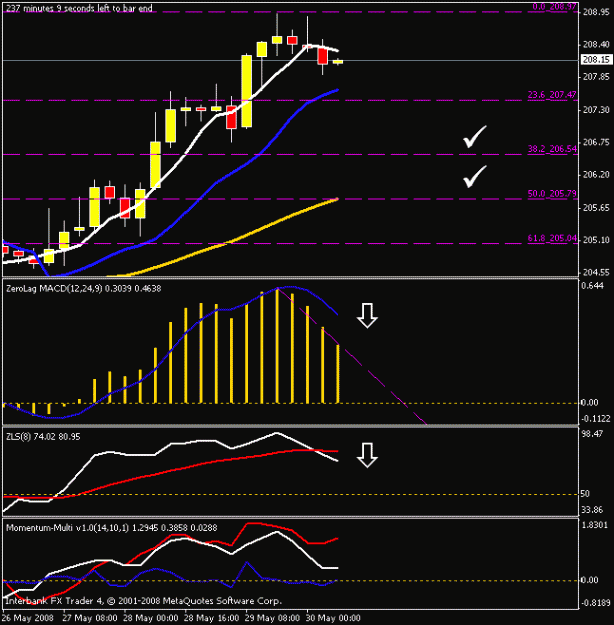
Task: Click the '28 May 16:00' time axis label
Action: click(x=212, y=618)
